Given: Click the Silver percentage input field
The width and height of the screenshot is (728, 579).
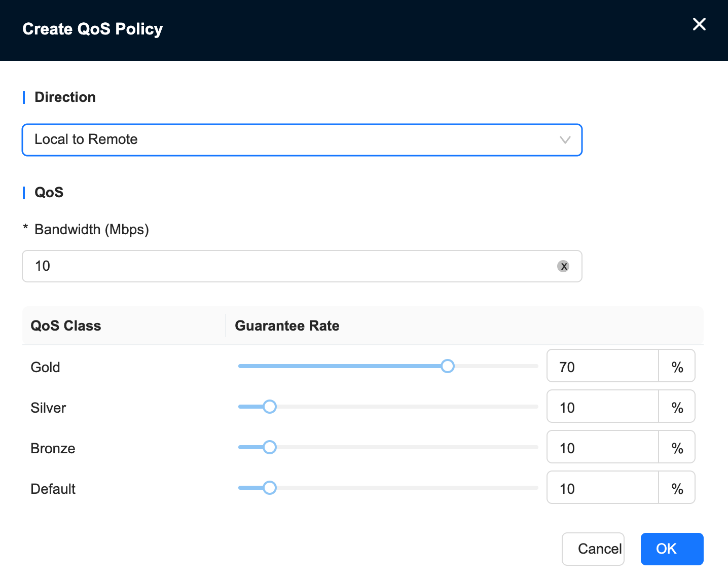Looking at the screenshot, I should pos(603,407).
